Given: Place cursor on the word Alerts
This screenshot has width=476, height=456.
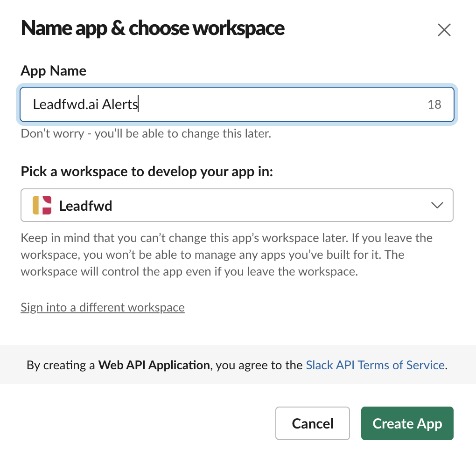Looking at the screenshot, I should [x=120, y=104].
